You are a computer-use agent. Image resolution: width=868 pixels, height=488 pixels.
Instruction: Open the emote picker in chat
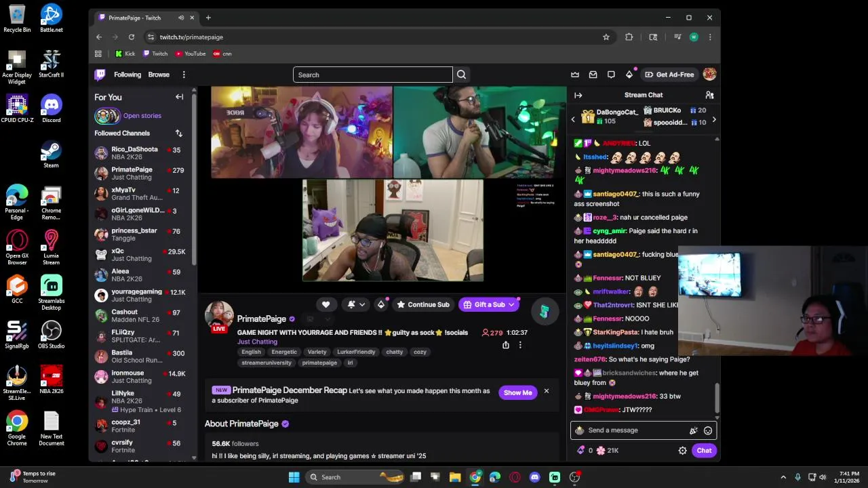click(x=708, y=430)
